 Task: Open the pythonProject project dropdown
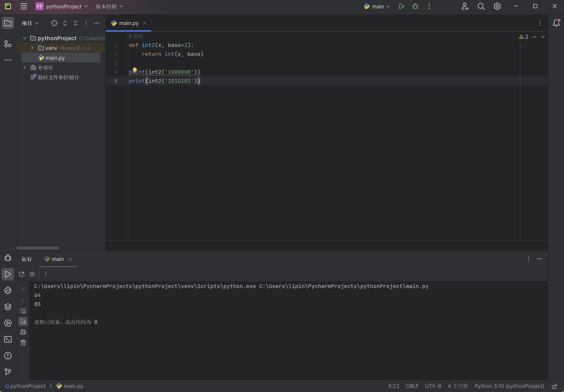[x=62, y=6]
